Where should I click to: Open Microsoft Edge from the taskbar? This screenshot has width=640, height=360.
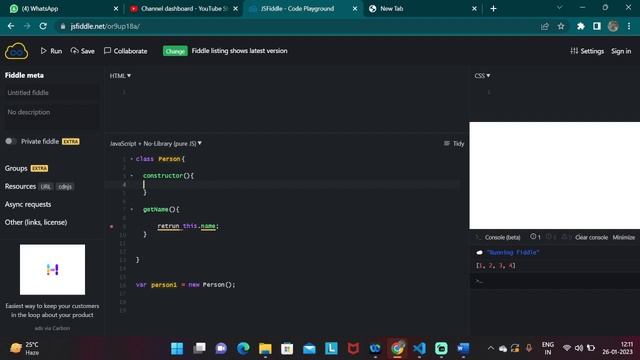click(x=243, y=349)
